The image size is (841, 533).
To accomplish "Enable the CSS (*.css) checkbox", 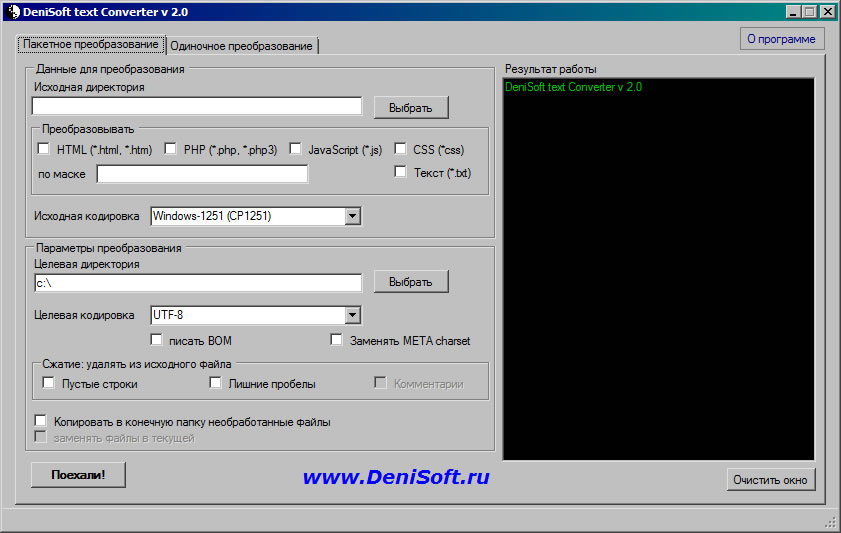I will pos(401,150).
